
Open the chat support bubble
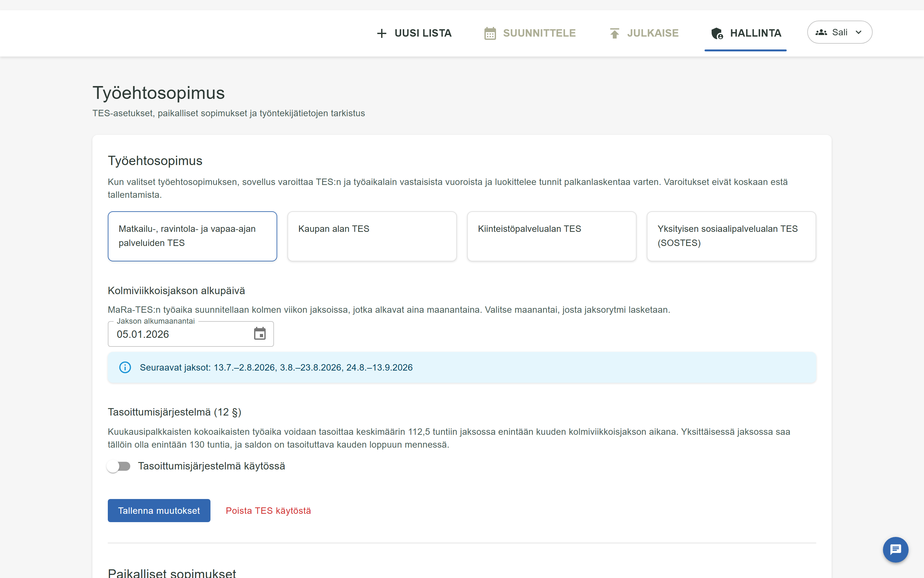point(895,550)
